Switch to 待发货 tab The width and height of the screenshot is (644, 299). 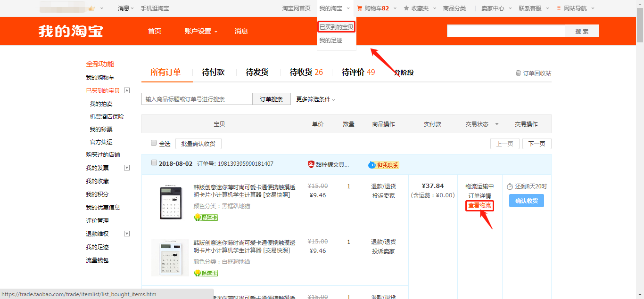point(257,72)
